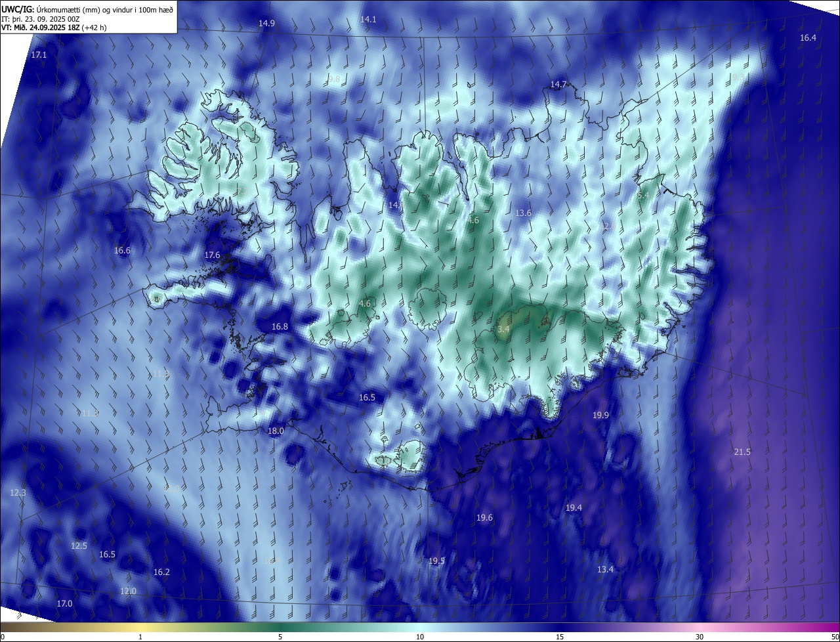Click the colour scale tick labelled 15
The image size is (840, 642).
560,637
